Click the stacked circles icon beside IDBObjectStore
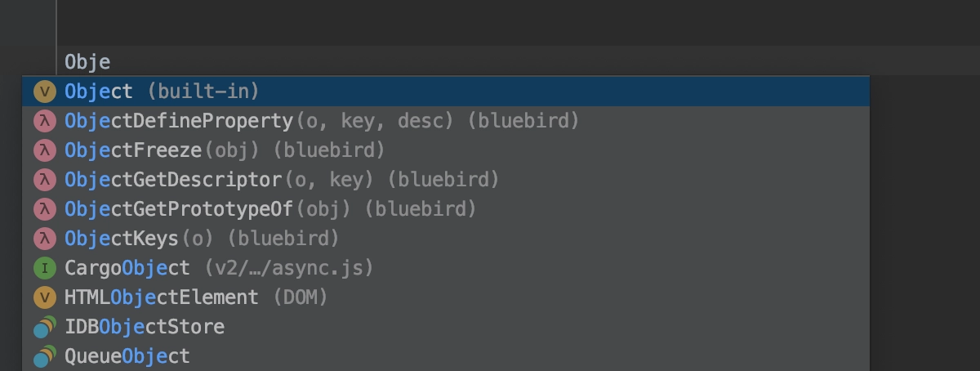 pos(44,326)
